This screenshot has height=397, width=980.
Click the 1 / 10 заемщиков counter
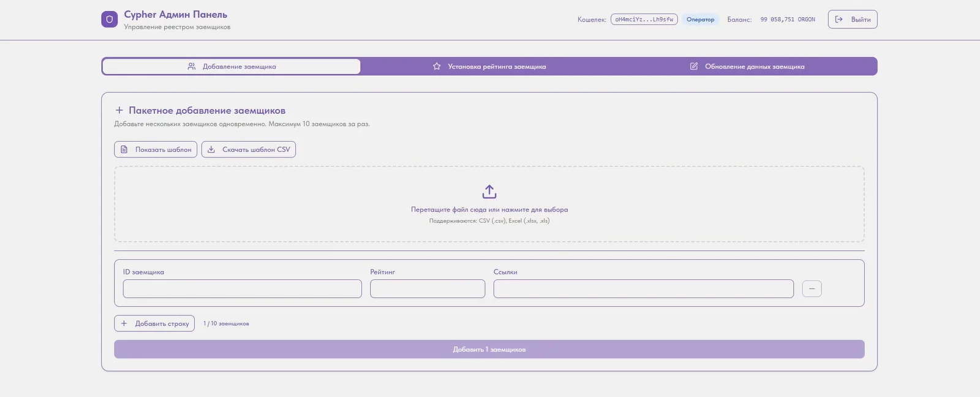[x=226, y=323]
